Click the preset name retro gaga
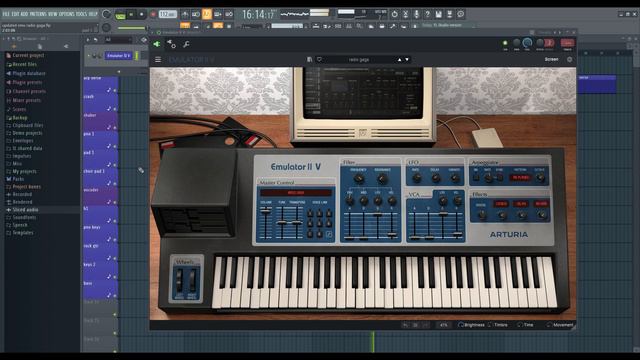Screen dimensions: 640x360 tap(359, 60)
